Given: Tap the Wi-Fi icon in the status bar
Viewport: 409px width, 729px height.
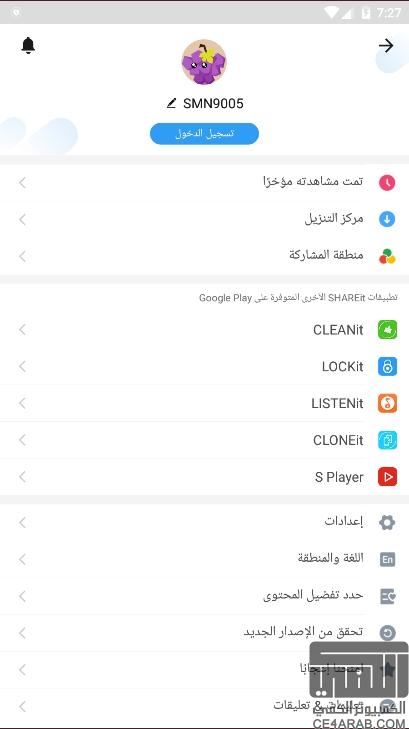Looking at the screenshot, I should (332, 13).
